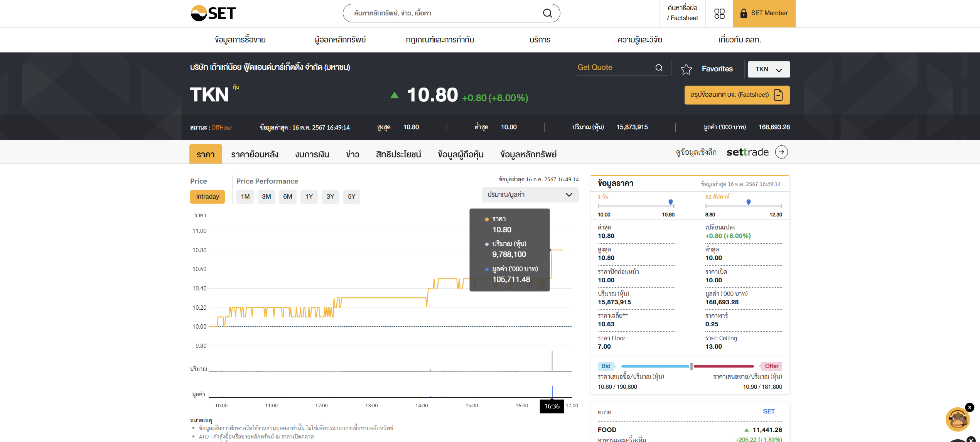Viewport: 980px width, 442px height.
Task: Click the magnifier icon in top search bar
Action: [x=547, y=13]
